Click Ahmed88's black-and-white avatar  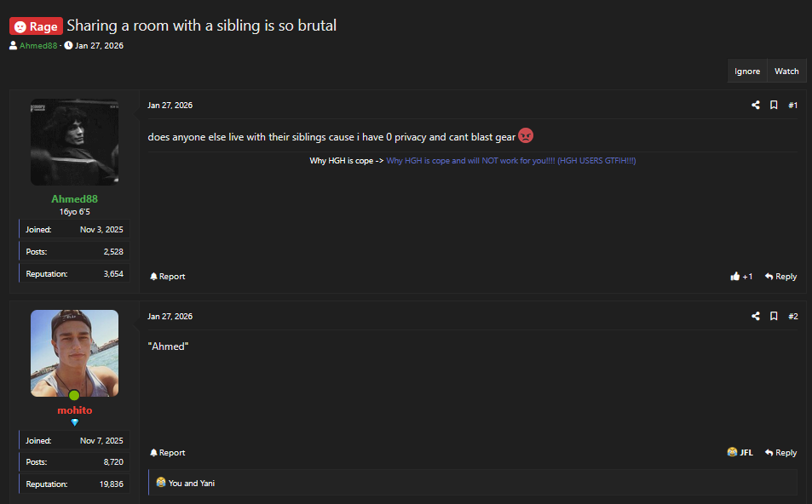[x=74, y=142]
